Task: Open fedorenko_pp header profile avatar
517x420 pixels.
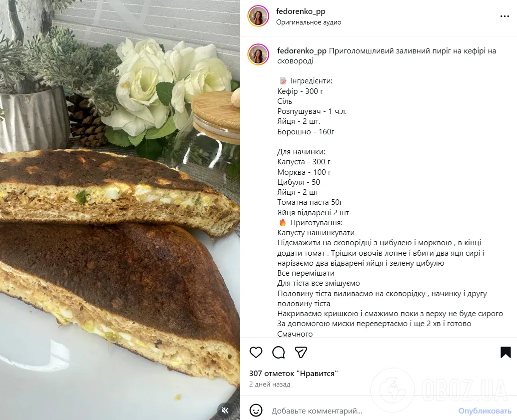Action: point(258,16)
